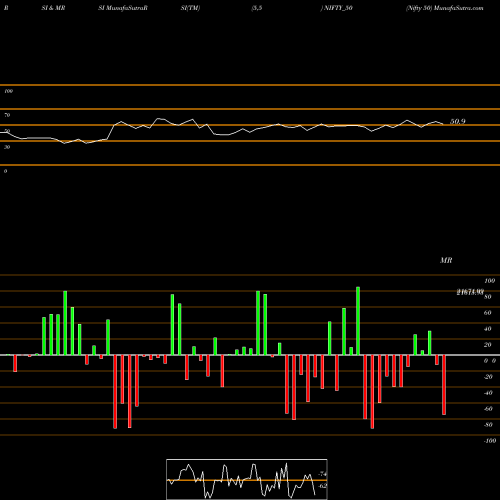Click the MR axis label '60'
Image resolution: width=500 pixels, height=500 pixels.
487,313
